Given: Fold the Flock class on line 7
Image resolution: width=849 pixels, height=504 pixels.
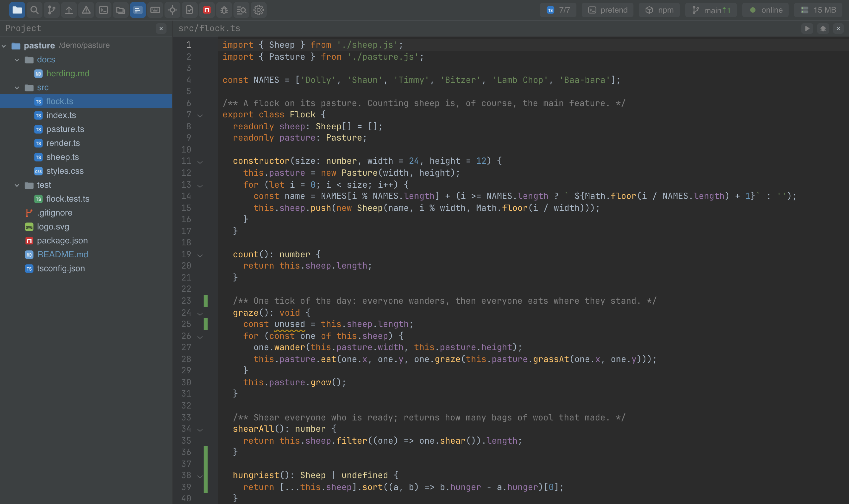Looking at the screenshot, I should (x=200, y=115).
